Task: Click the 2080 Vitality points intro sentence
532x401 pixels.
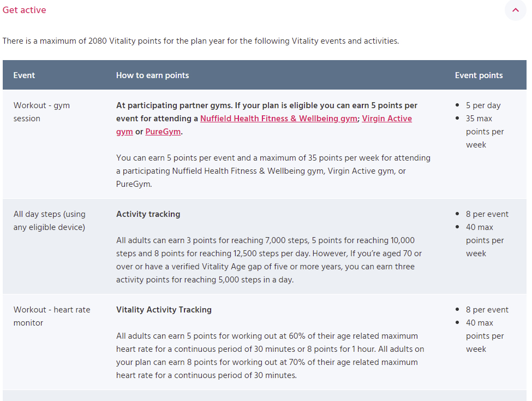Action: click(200, 41)
